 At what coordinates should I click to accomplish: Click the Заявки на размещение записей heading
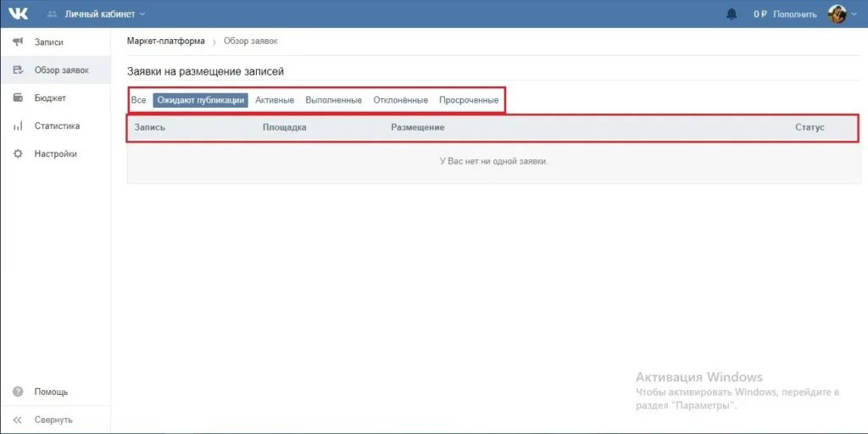(206, 71)
